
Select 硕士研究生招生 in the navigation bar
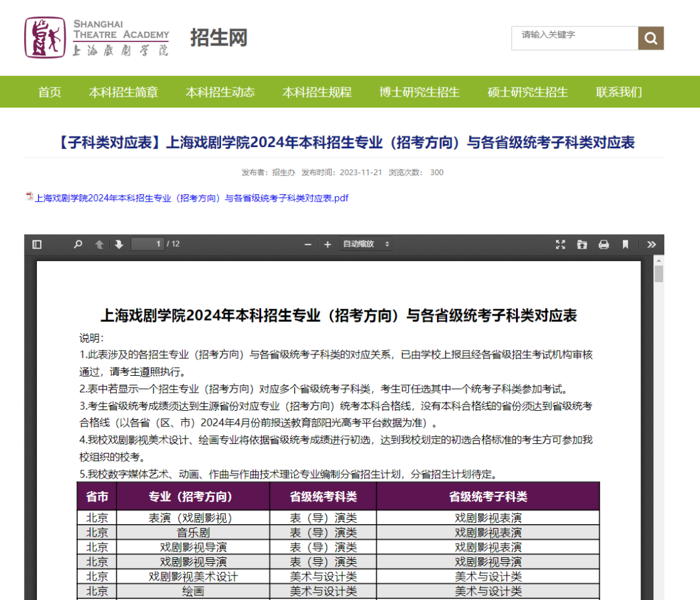(x=528, y=92)
